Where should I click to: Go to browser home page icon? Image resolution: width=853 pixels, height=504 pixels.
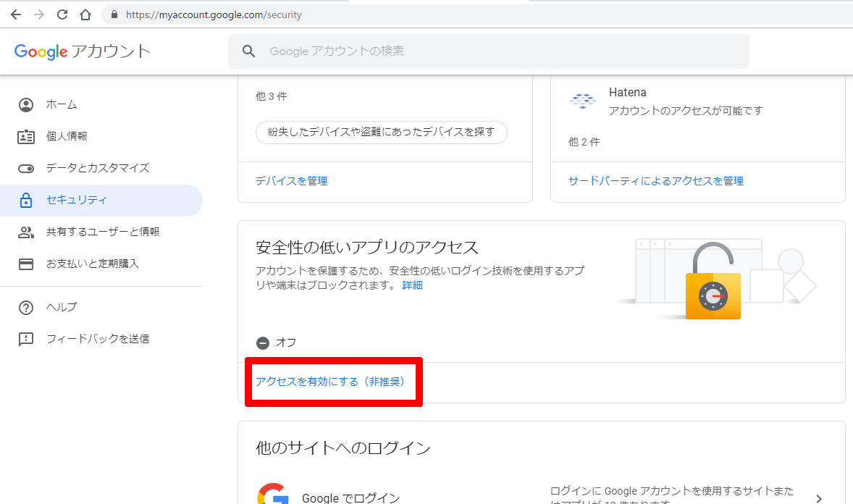85,14
